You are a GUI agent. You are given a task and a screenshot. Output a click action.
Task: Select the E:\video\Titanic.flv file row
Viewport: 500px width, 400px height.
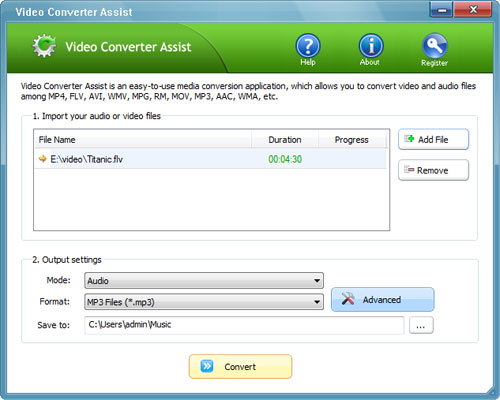point(211,159)
